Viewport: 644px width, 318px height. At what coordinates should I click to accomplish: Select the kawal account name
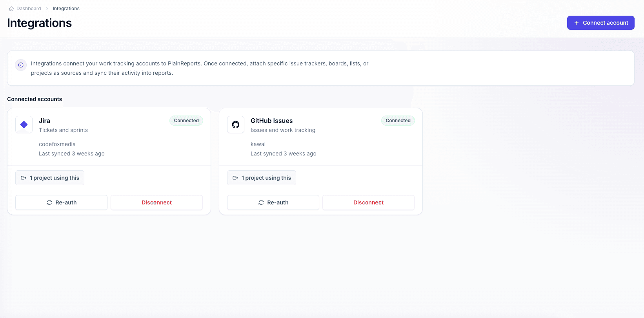pos(258,144)
